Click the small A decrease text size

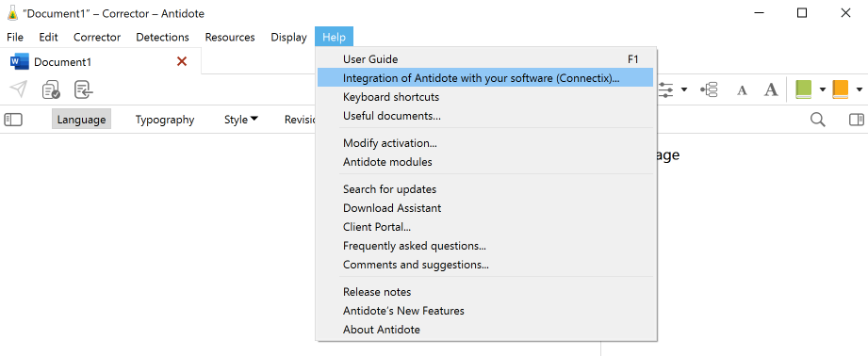pos(743,90)
